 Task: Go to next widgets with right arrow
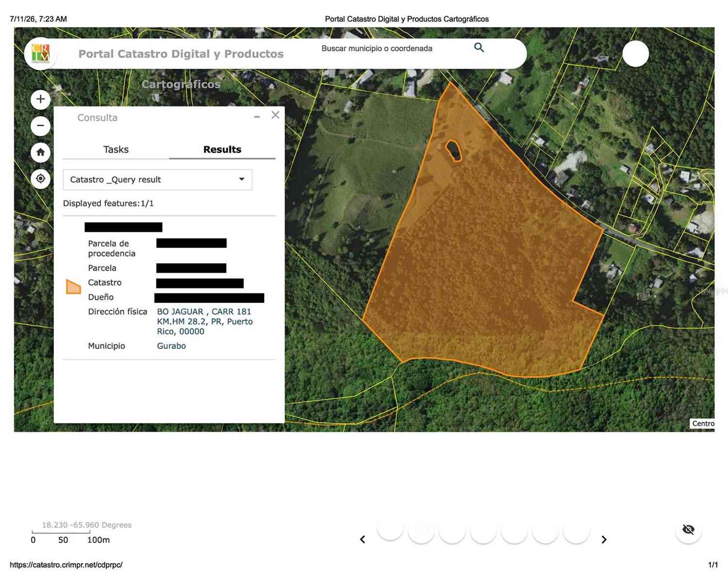(604, 539)
